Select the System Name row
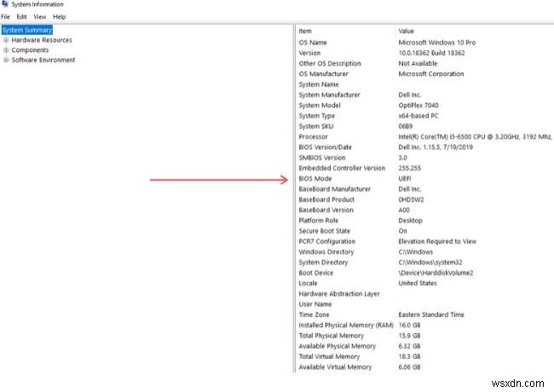 [x=319, y=84]
